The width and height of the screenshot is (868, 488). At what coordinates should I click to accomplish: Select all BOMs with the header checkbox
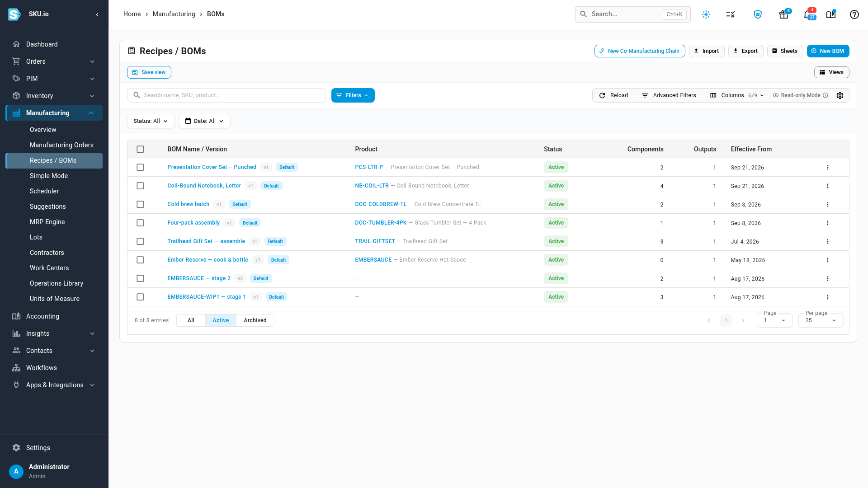140,149
